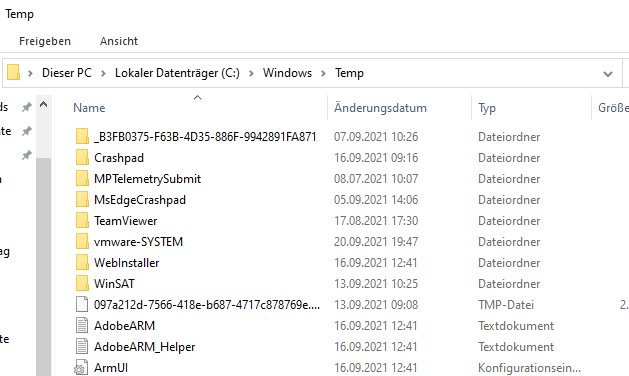Viewport: 629px width, 376px height.
Task: Navigate to Lokaler Datenträger (C:) in the breadcrumb
Action: pos(177,73)
